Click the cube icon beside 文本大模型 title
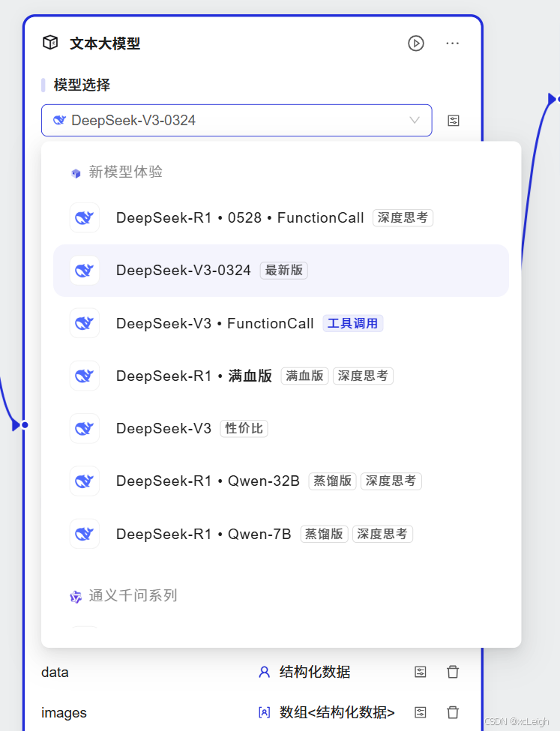This screenshot has height=731, width=560. coord(50,43)
